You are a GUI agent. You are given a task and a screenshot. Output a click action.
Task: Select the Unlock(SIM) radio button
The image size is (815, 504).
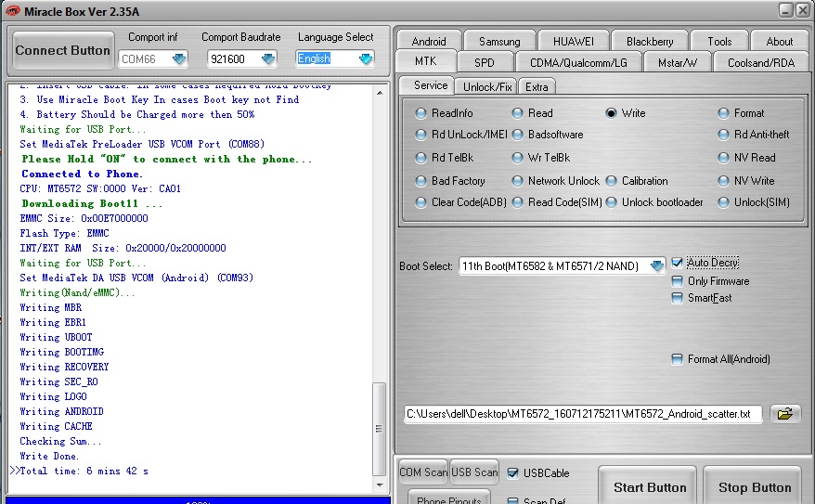(723, 202)
